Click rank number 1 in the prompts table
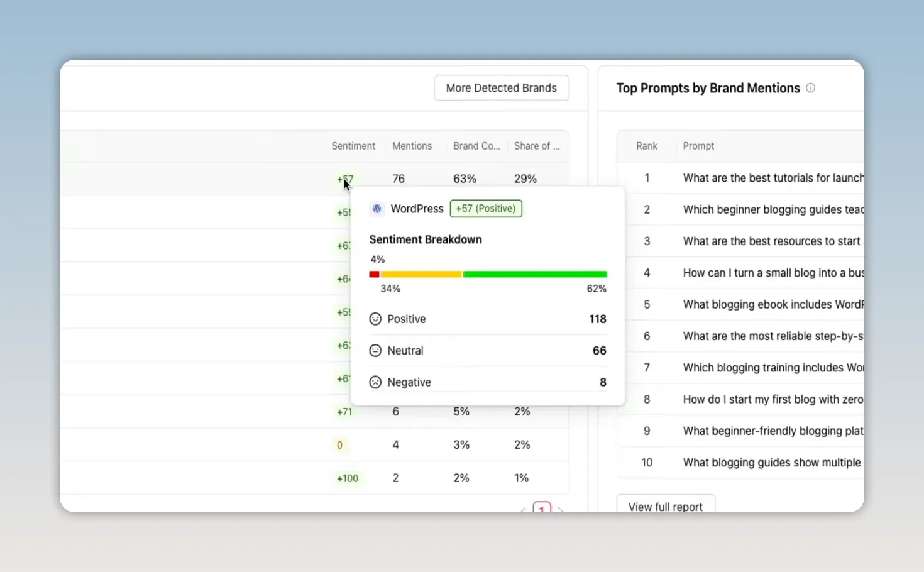Viewport: 924px width, 572px height. [x=647, y=178]
